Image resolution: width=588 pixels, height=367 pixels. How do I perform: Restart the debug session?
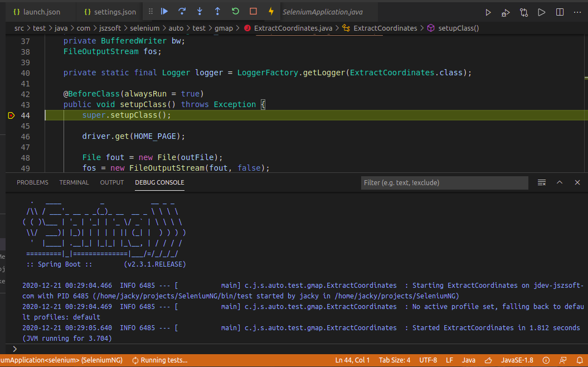coord(236,12)
